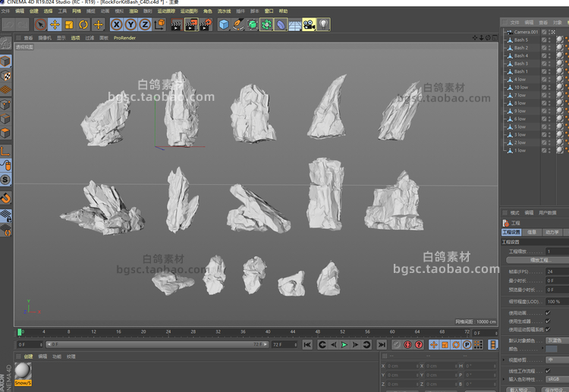The width and height of the screenshot is (569, 392).
Task: Expand the 视图修剪 disclosure triangle
Action: (x=504, y=360)
